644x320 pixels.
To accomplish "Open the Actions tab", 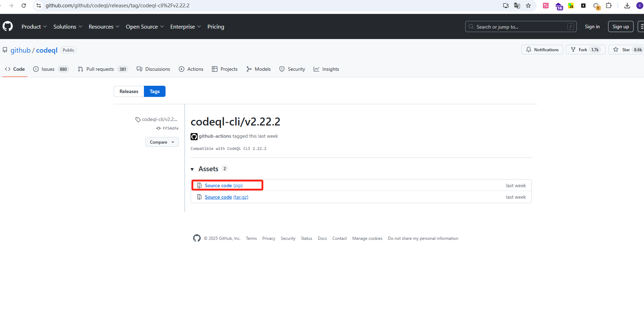I will pyautogui.click(x=191, y=69).
